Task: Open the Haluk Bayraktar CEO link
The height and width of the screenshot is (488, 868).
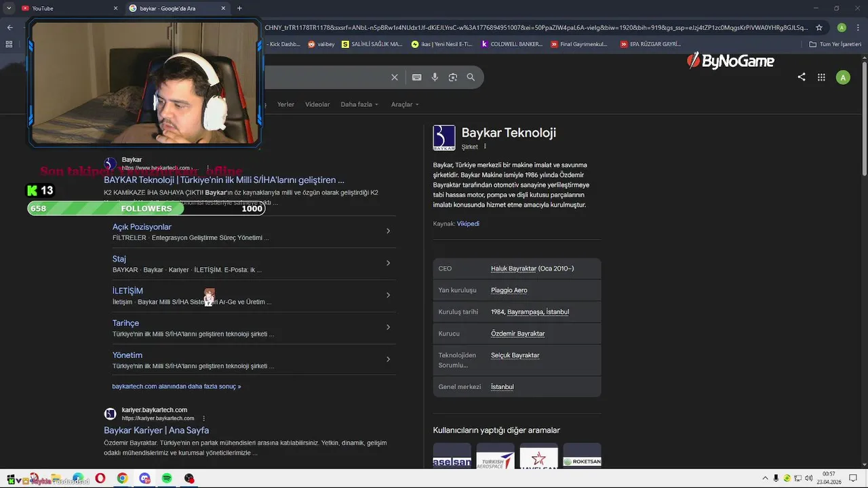Action: pyautogui.click(x=513, y=268)
